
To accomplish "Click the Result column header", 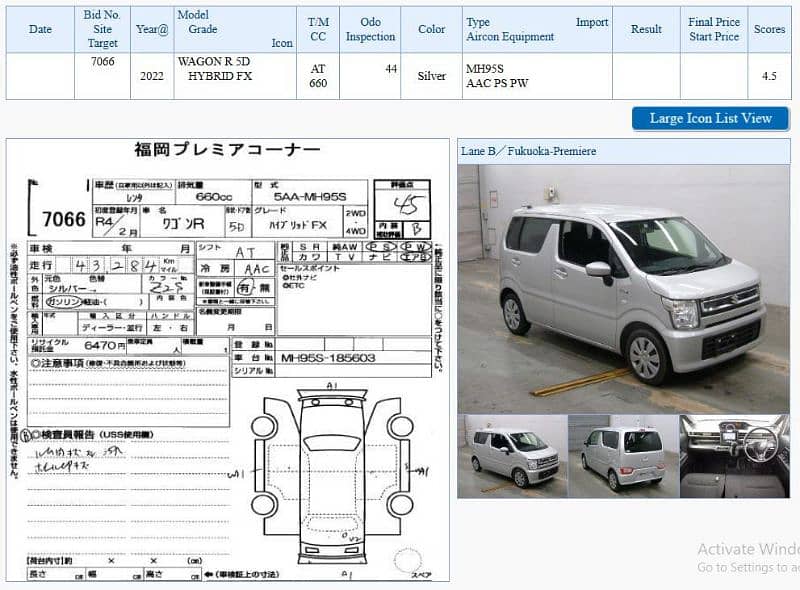I will (x=646, y=29).
